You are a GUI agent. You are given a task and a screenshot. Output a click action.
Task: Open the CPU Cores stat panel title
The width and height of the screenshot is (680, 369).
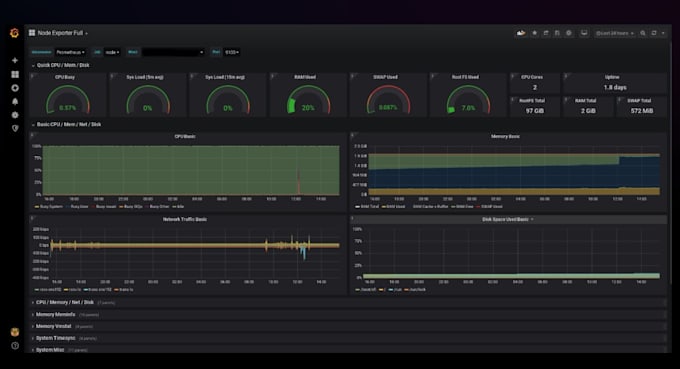click(x=532, y=77)
